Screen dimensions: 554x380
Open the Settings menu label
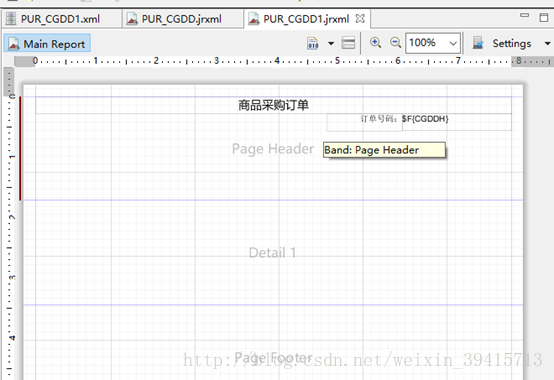click(512, 43)
